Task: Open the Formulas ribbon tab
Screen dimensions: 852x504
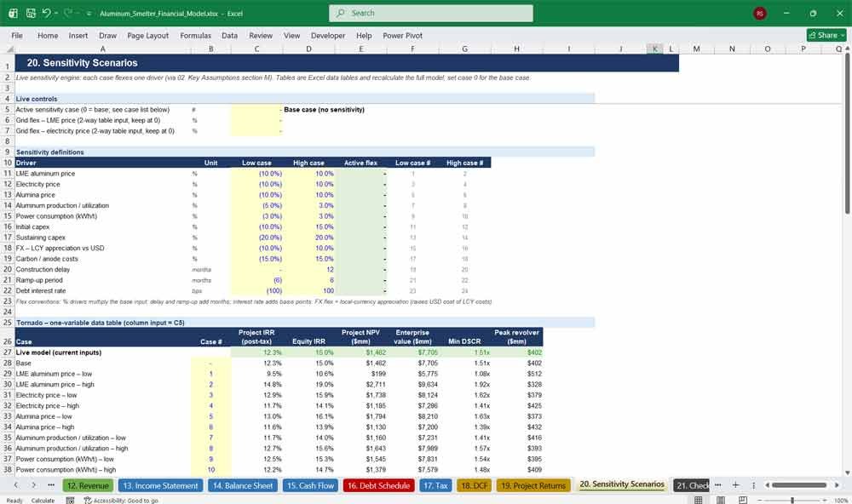Action: [x=196, y=35]
